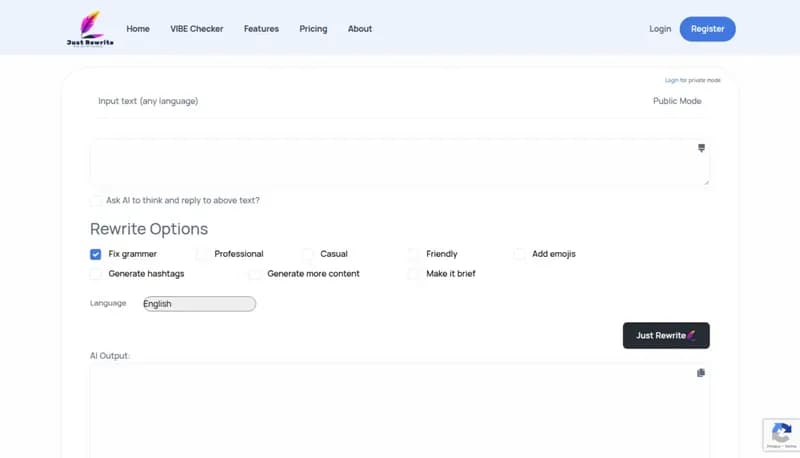This screenshot has height=458, width=800.
Task: Click the Just Rewrite submit button
Action: pos(666,336)
